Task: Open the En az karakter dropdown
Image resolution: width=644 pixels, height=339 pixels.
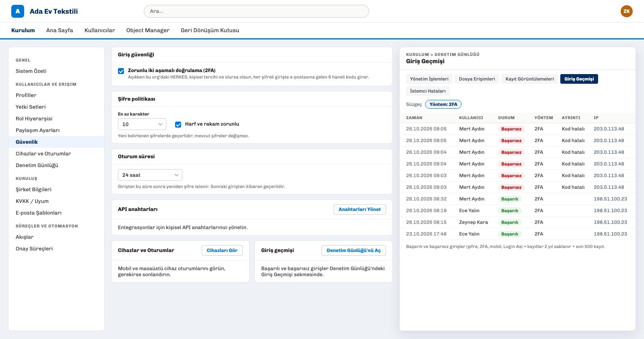Action: (x=142, y=124)
